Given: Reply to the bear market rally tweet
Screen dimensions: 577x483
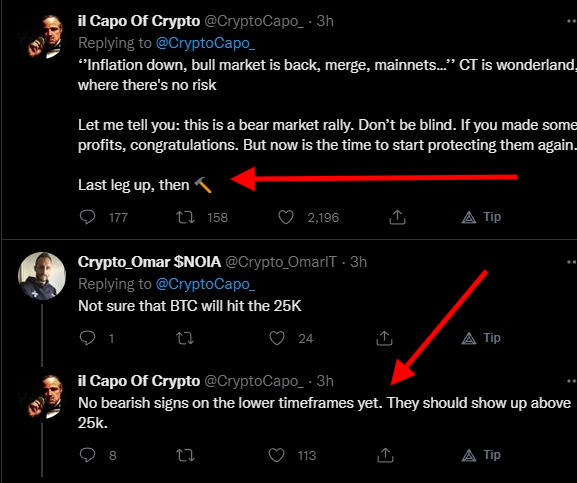Looking at the screenshot, I should (88, 217).
